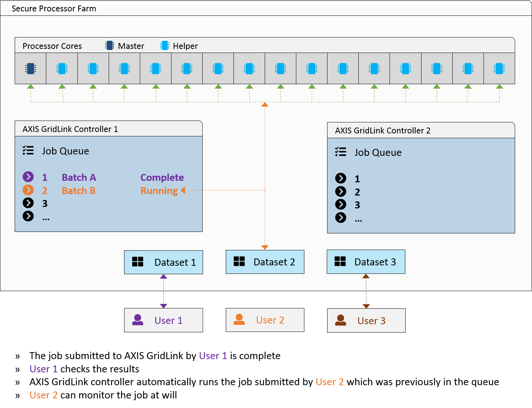
Task: Click the orange User 2 person icon
Action: [x=239, y=319]
